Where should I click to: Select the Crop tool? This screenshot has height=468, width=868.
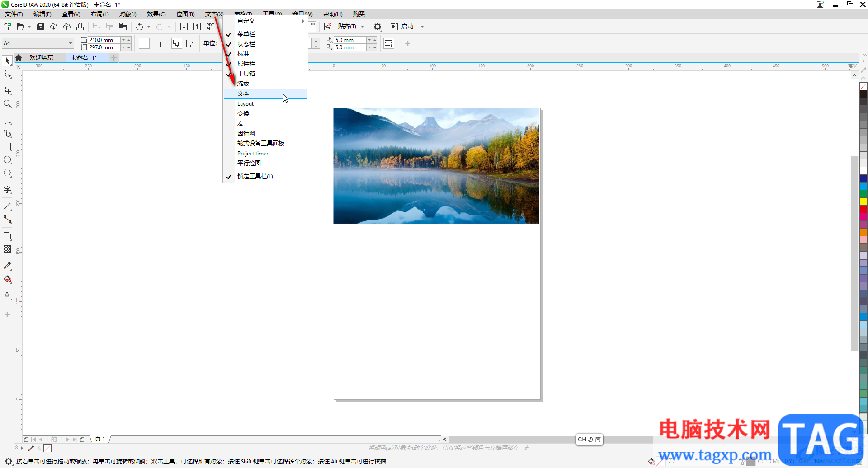tap(7, 91)
